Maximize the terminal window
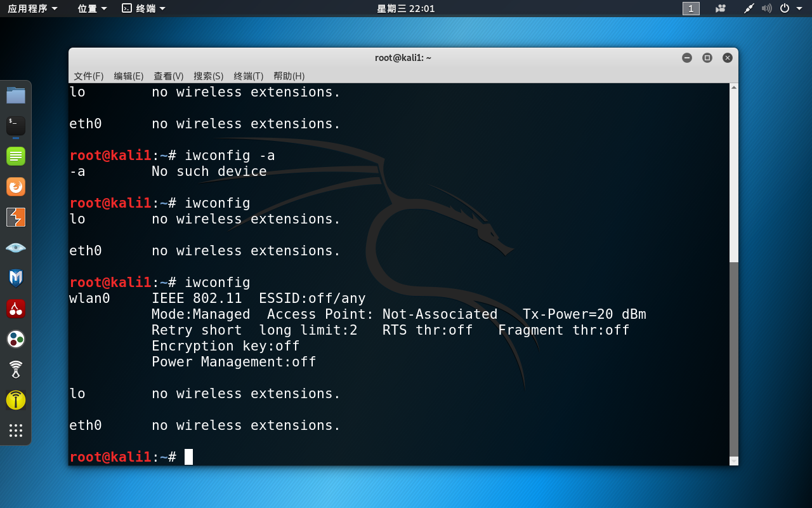The image size is (812, 508). coord(707,58)
